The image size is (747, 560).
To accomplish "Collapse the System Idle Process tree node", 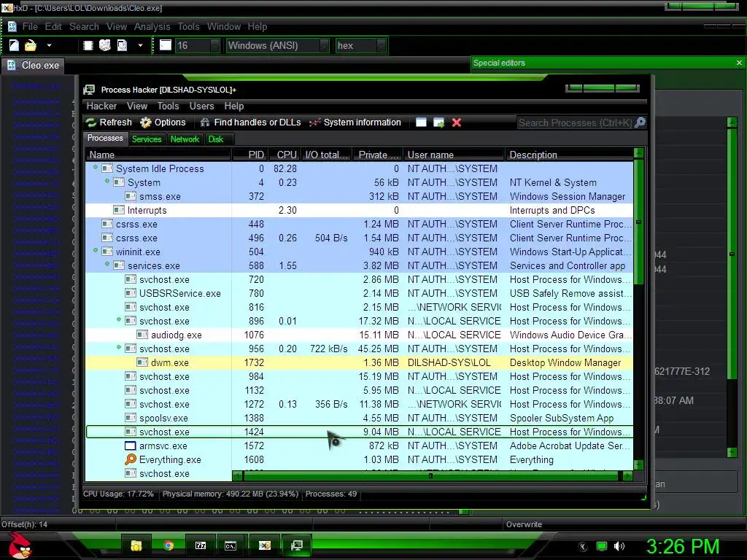I will [96, 167].
